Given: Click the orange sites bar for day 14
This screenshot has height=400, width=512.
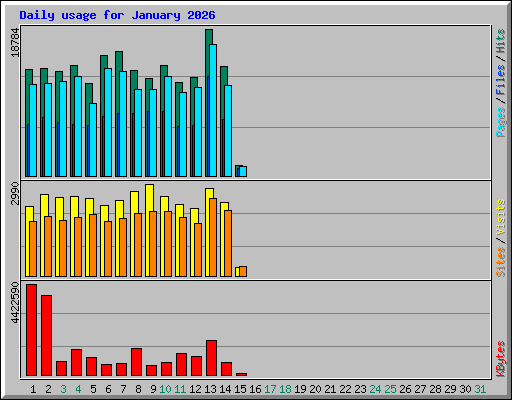Looking at the screenshot, I should tap(228, 243).
